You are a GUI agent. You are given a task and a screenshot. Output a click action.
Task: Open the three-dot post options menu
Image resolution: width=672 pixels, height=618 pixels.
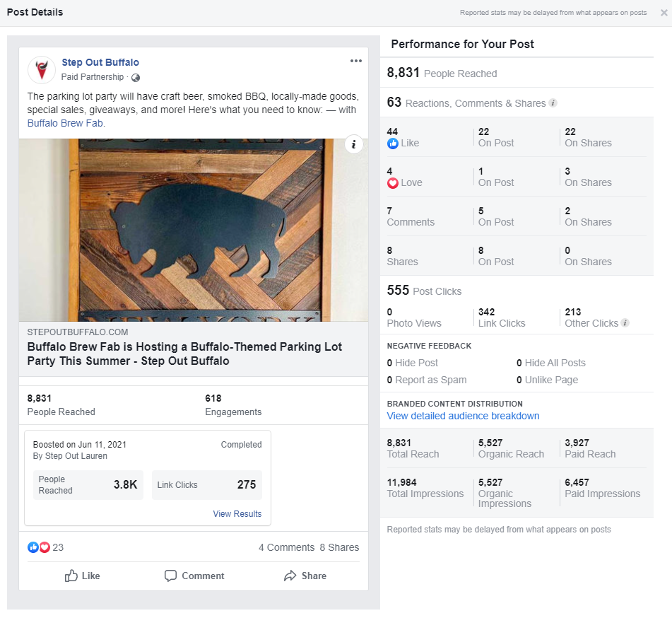355,61
